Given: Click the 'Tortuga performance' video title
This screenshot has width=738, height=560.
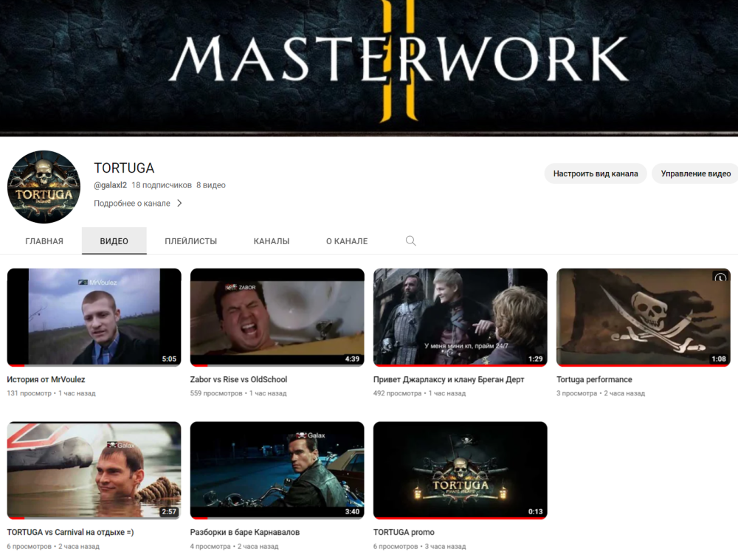Looking at the screenshot, I should pyautogui.click(x=594, y=380).
